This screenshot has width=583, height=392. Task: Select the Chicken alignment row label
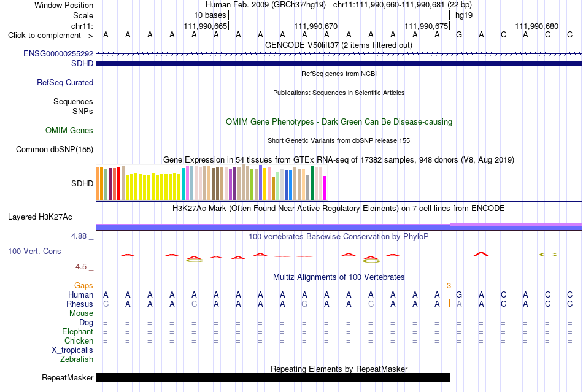(x=79, y=340)
